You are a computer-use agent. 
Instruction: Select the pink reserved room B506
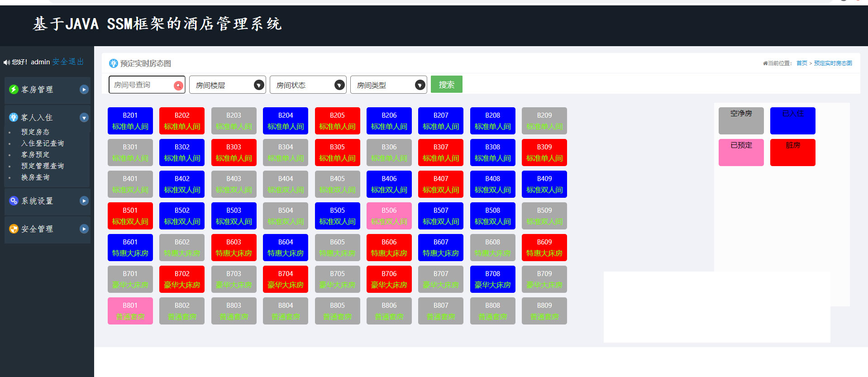[389, 216]
